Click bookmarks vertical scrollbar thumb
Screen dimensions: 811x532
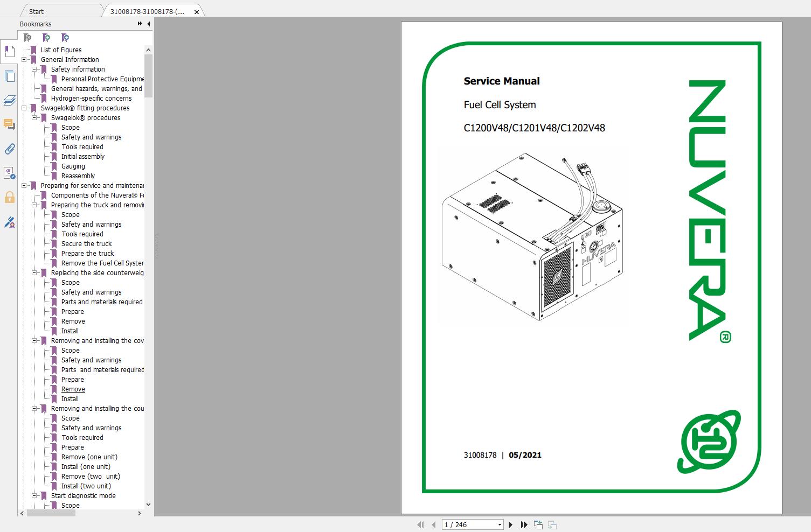149,76
